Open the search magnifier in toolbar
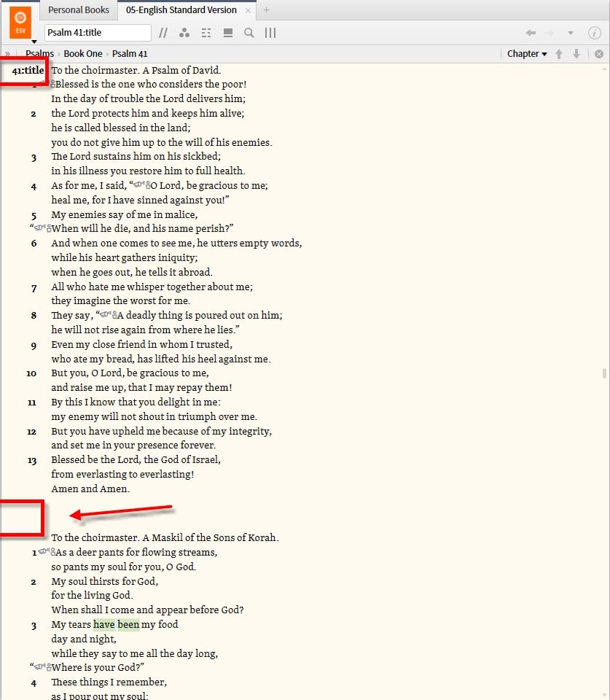Viewport: 610px width, 700px height. point(249,33)
